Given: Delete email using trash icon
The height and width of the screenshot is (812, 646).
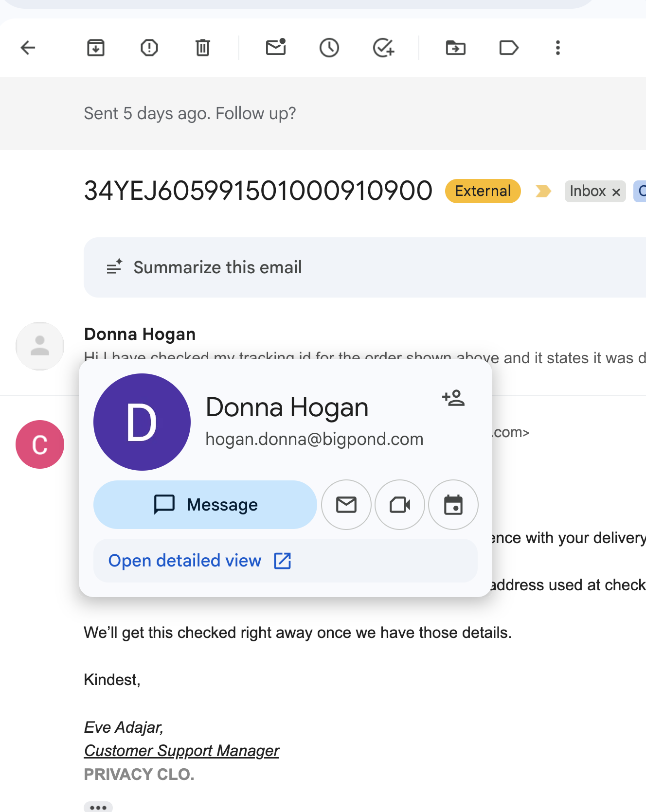Looking at the screenshot, I should tap(203, 48).
